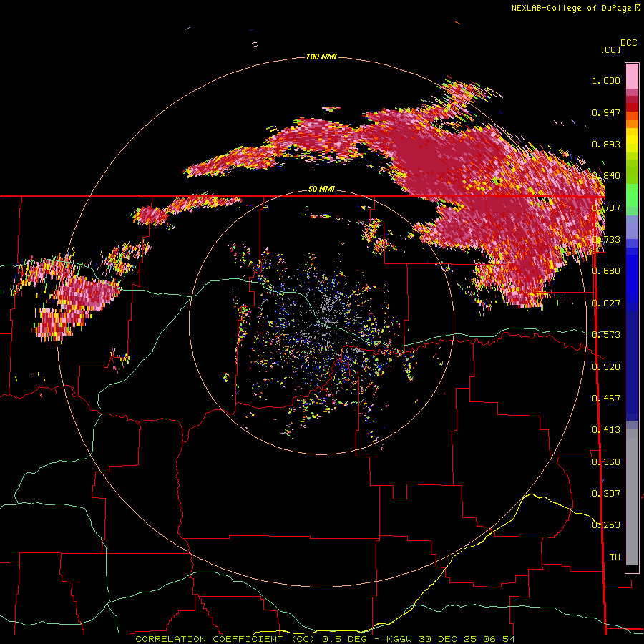Click the light pink top color bar segment

(x=632, y=77)
